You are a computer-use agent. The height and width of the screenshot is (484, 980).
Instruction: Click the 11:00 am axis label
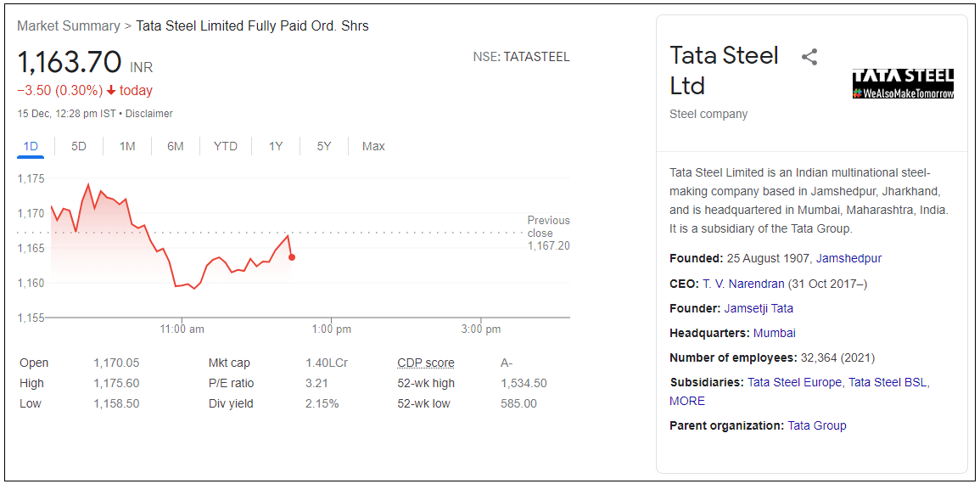182,329
